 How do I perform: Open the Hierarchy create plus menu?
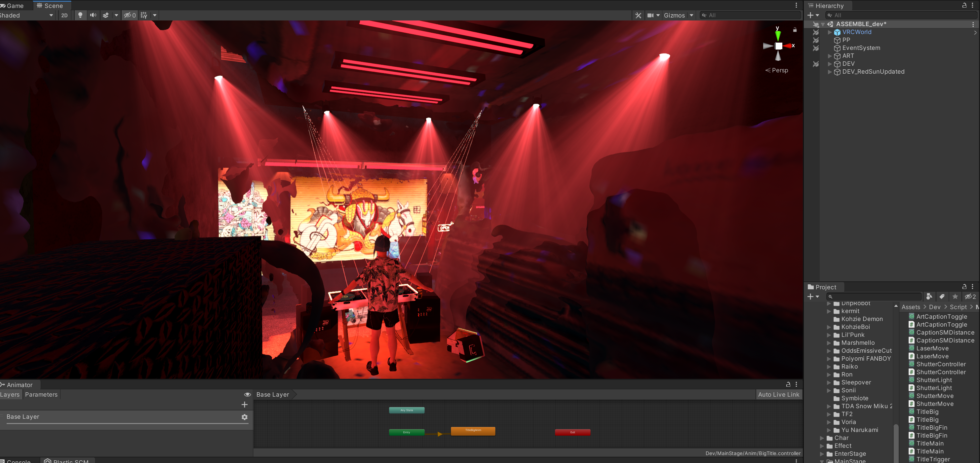pos(813,15)
